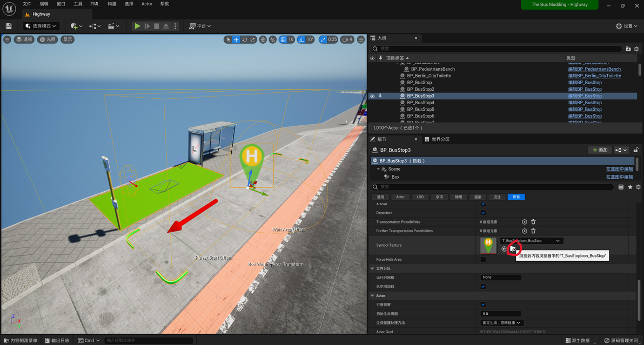
Task: Uncheck the Departure checkbox
Action: (483, 213)
